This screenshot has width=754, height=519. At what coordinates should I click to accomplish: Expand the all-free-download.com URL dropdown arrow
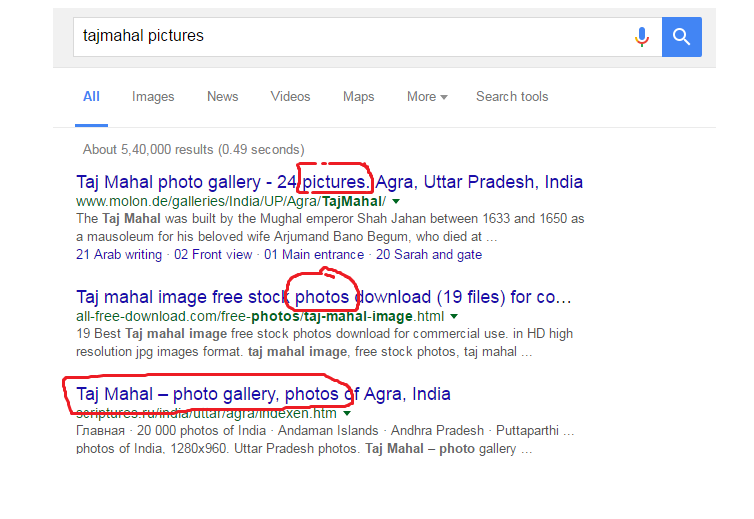pyautogui.click(x=454, y=317)
